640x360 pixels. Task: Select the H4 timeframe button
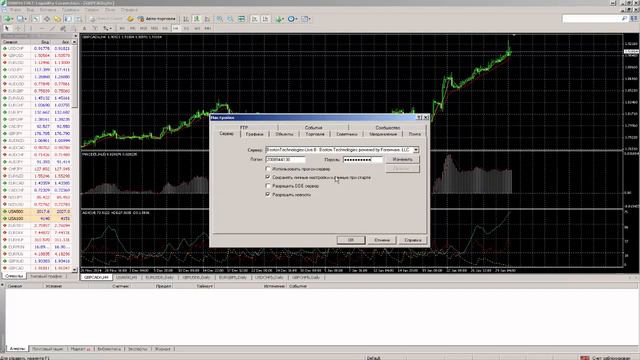pos(176,28)
